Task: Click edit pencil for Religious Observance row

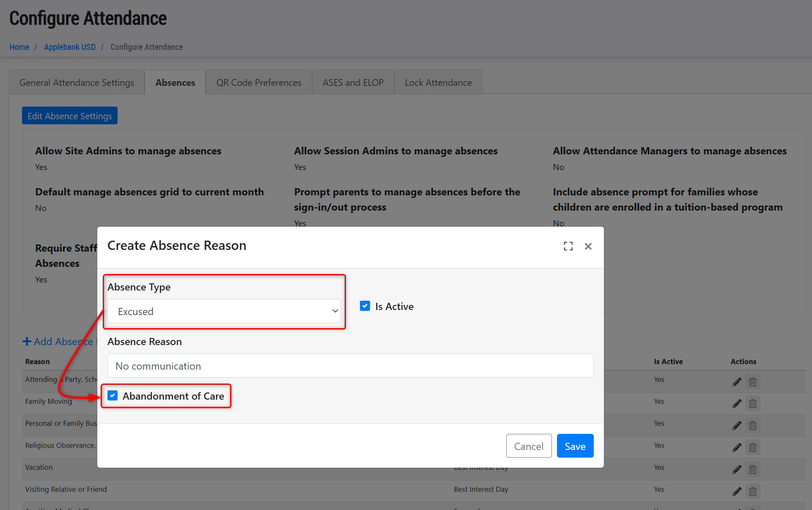Action: (737, 447)
